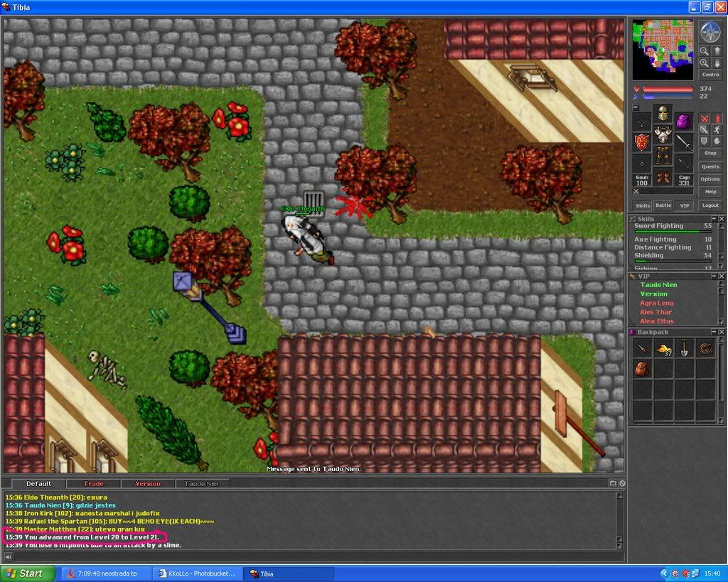This screenshot has width=728, height=582.
Task: Switch to neostrada tp taskbar item
Action: click(x=107, y=573)
